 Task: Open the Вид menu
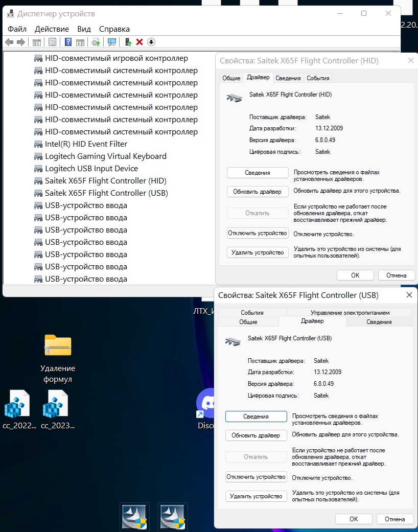[84, 29]
